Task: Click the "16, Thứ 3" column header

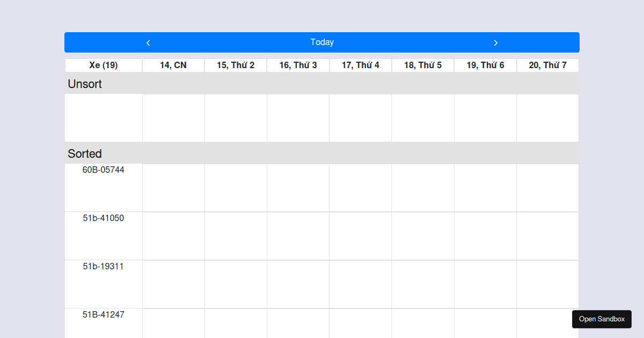Action: tap(298, 65)
